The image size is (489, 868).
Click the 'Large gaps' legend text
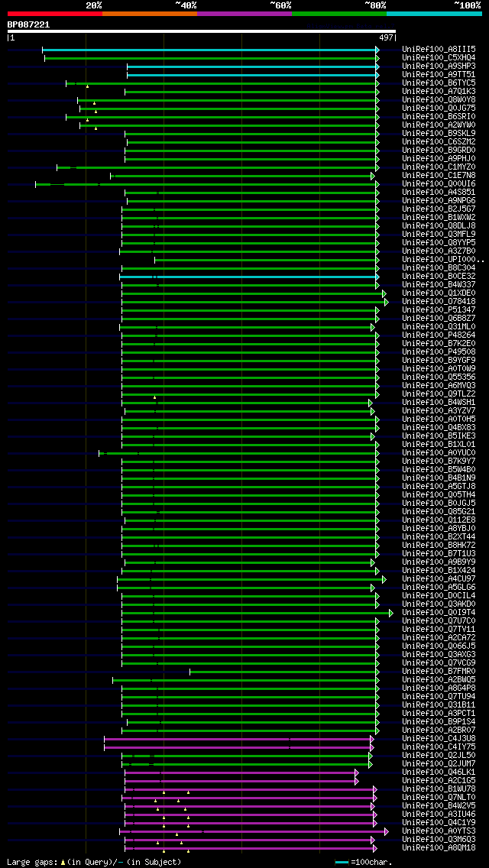[x=33, y=863]
